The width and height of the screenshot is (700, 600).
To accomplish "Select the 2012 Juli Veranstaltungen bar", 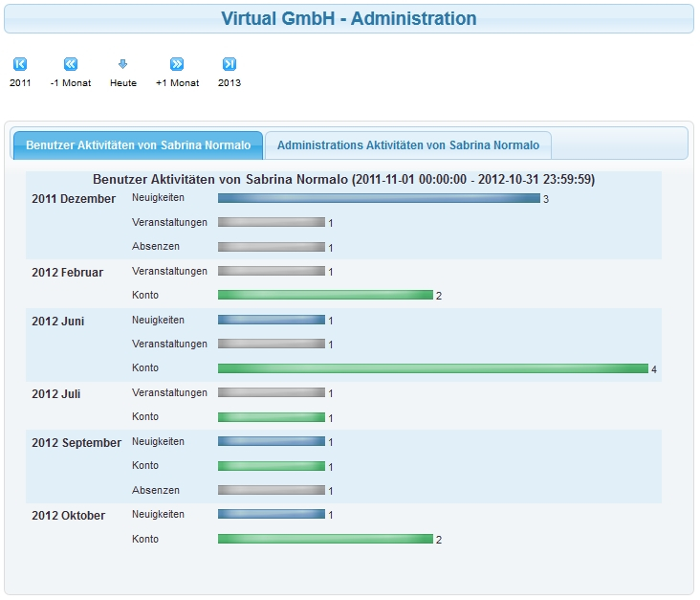I will 272,392.
